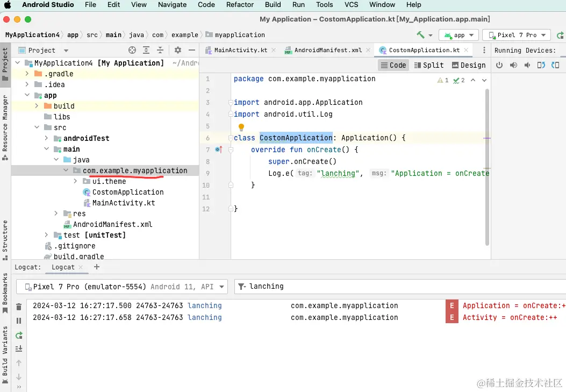The image size is (566, 392).
Task: Switch editor to Code view
Action: pos(393,65)
